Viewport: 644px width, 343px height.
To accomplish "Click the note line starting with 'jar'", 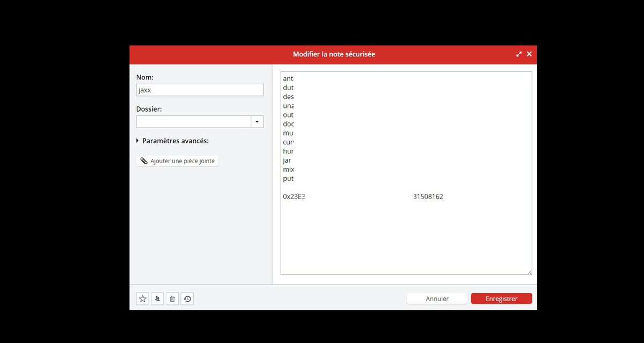I will (287, 160).
